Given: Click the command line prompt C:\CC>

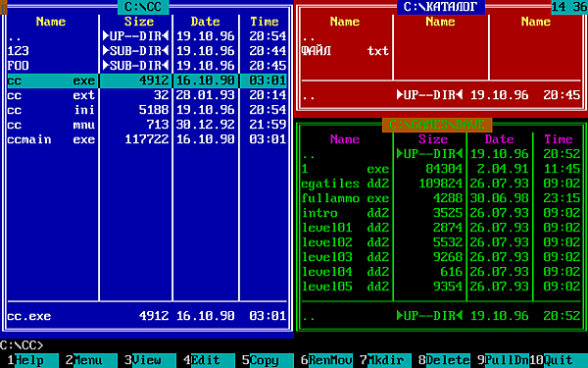Looking at the screenshot, I should coord(22,345).
